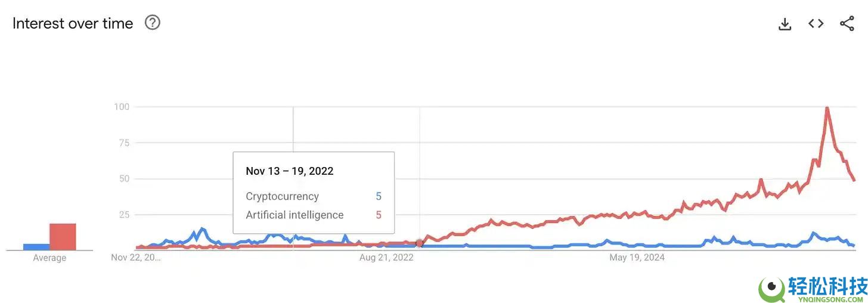Click the 75 y-axis label

tap(124, 143)
